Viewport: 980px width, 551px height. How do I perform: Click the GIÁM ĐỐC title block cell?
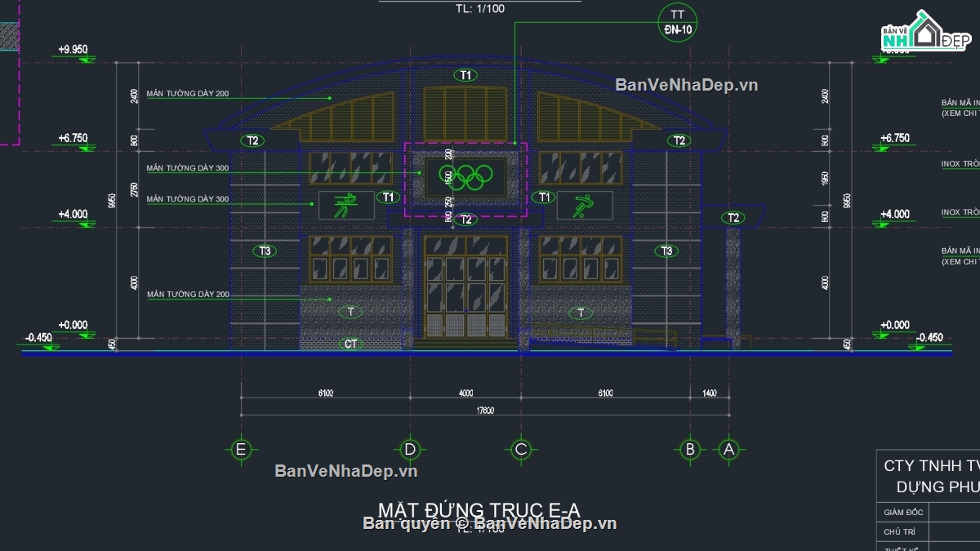(x=902, y=513)
